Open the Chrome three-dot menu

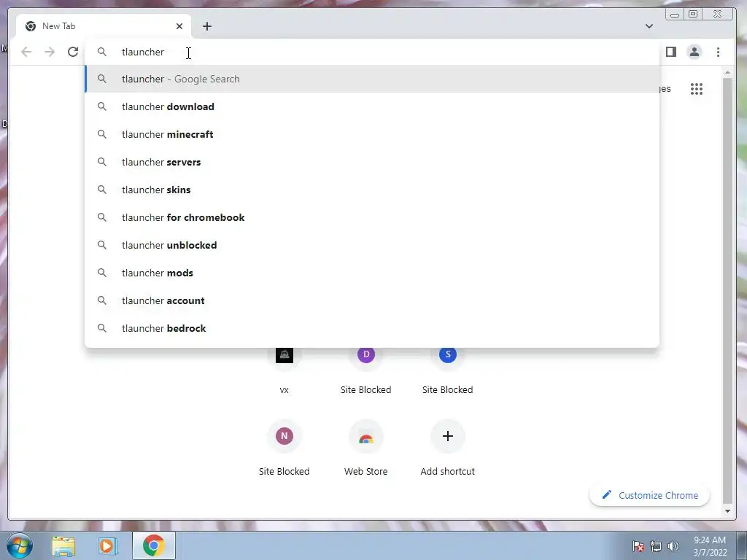click(718, 52)
